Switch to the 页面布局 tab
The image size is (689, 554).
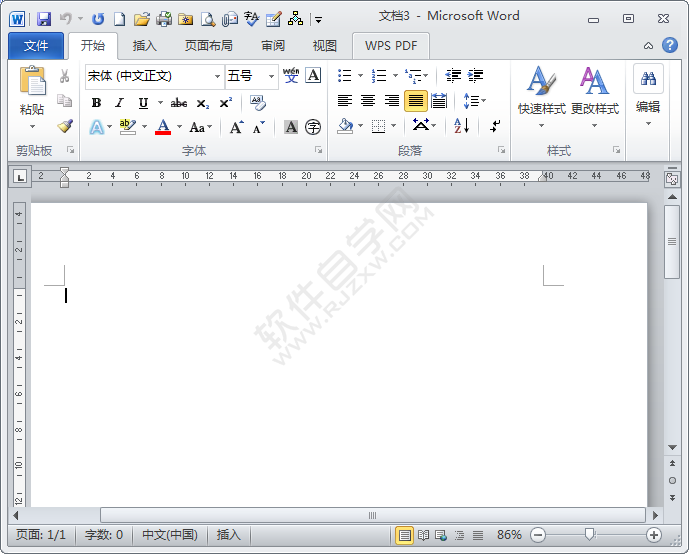[208, 45]
